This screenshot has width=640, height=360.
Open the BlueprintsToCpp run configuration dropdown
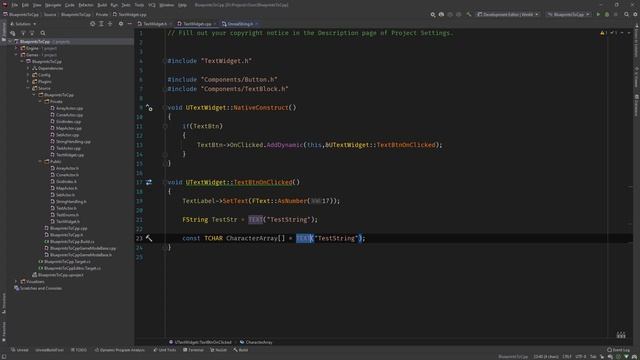pyautogui.click(x=569, y=14)
